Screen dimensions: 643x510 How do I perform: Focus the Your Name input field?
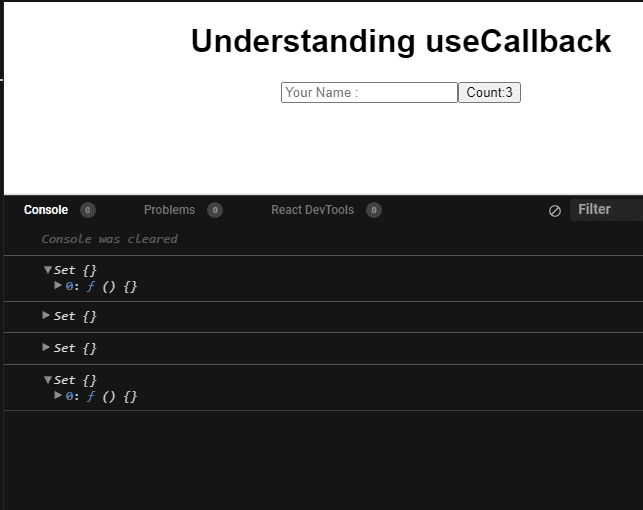pos(369,92)
